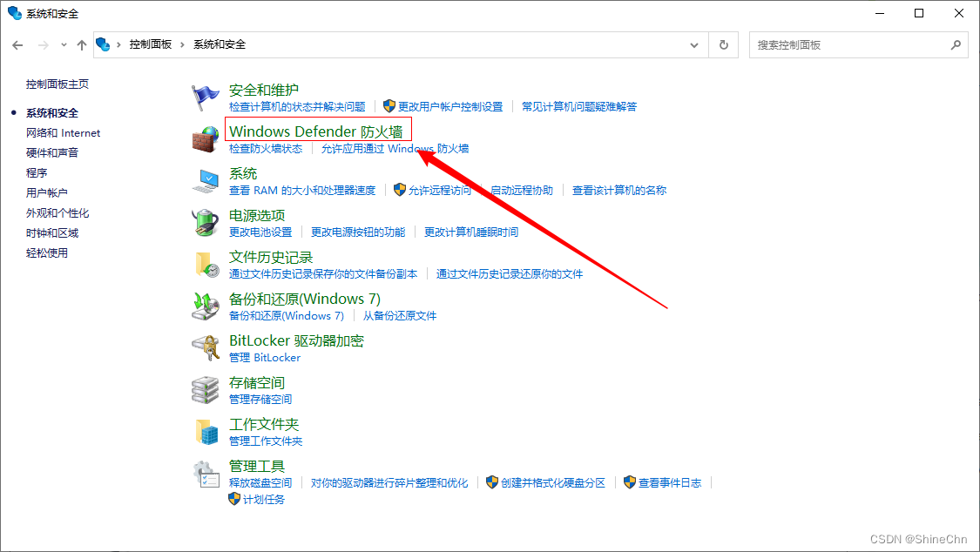Click the File History folder clock icon
Image resolution: width=980 pixels, height=552 pixels.
click(206, 265)
